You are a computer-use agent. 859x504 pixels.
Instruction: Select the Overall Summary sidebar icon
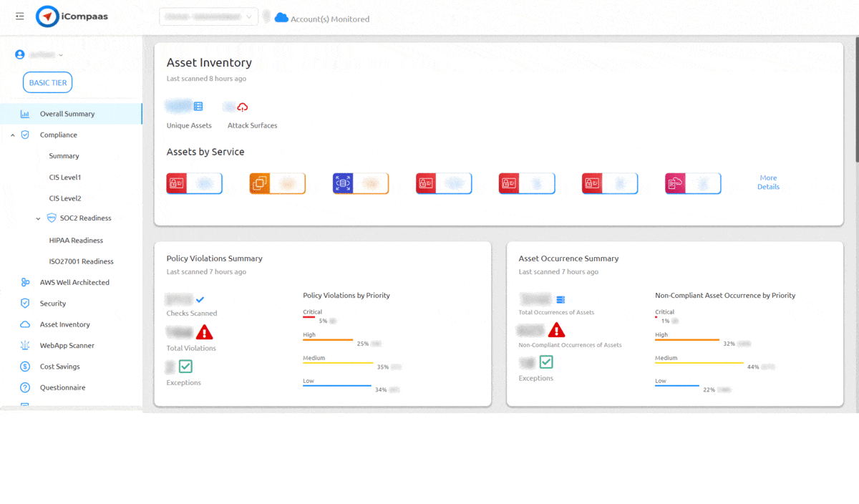point(24,113)
